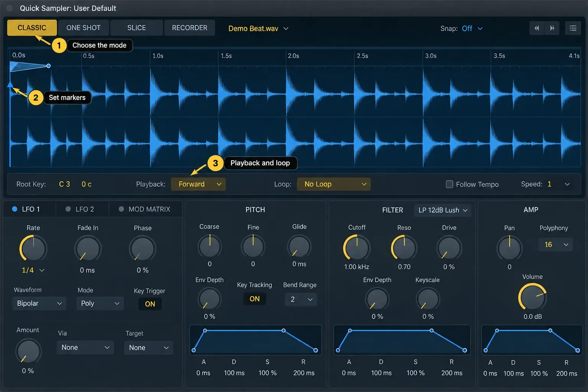Open the Demo Beat.wav file menu
The image size is (588, 392).
click(258, 28)
